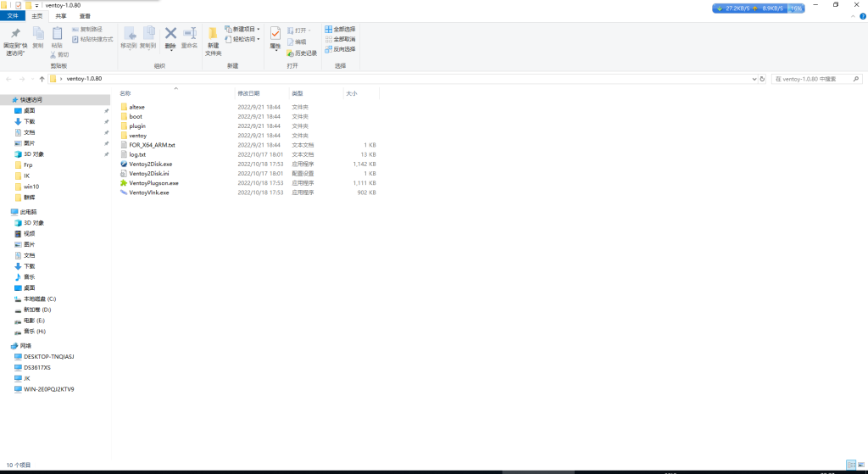Screen dimensions: 868x474
Task: Click the Ventoy2Disk.exe file icon
Action: [x=124, y=164]
